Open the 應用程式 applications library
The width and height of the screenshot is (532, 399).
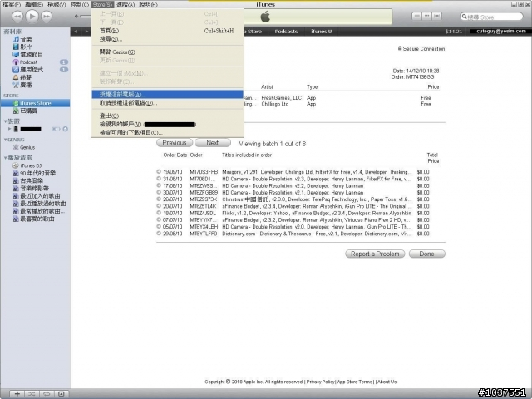pos(32,70)
